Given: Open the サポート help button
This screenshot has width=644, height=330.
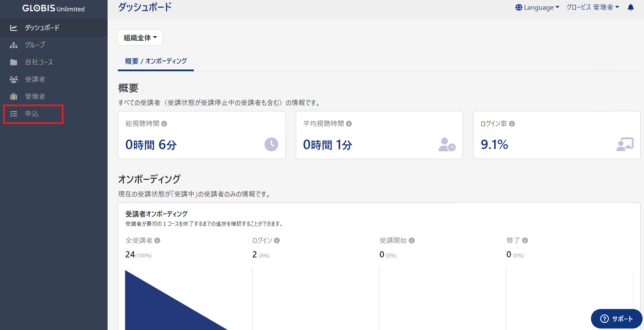Looking at the screenshot, I should tap(617, 319).
